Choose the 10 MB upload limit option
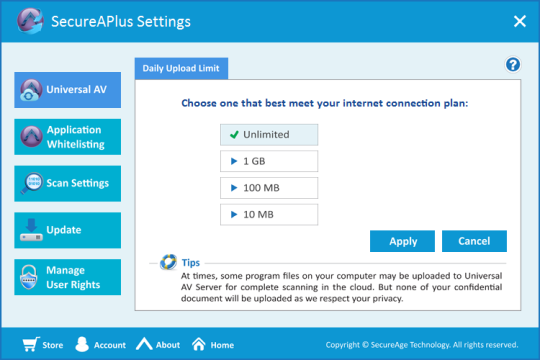 tap(269, 215)
